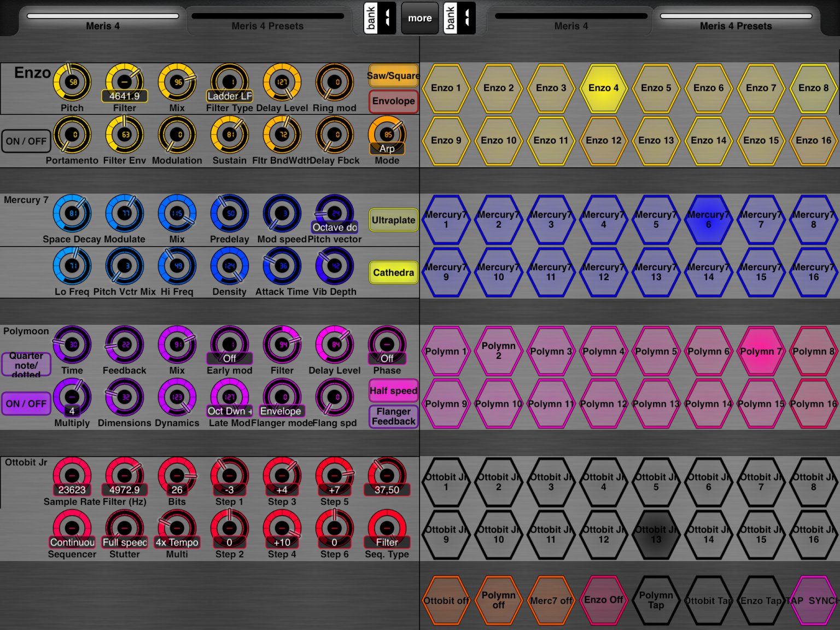Select the Ottobit Jr 13 preset hexagon
This screenshot has width=840, height=630.
(656, 534)
